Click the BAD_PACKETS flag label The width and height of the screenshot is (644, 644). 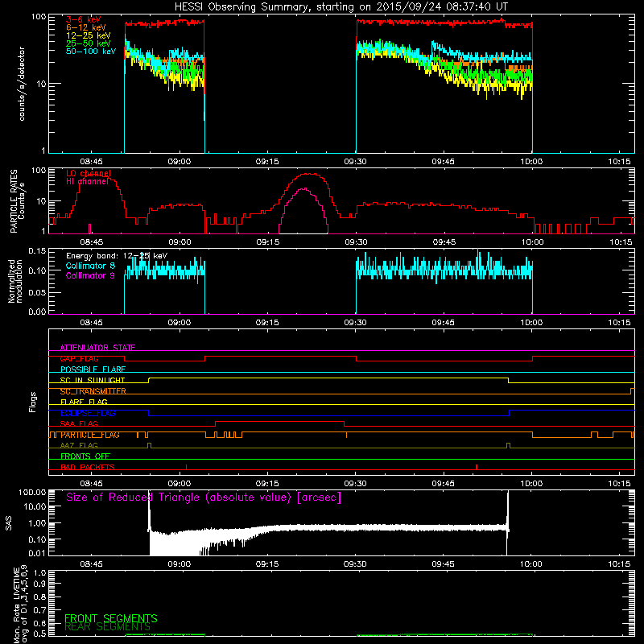[x=88, y=467]
